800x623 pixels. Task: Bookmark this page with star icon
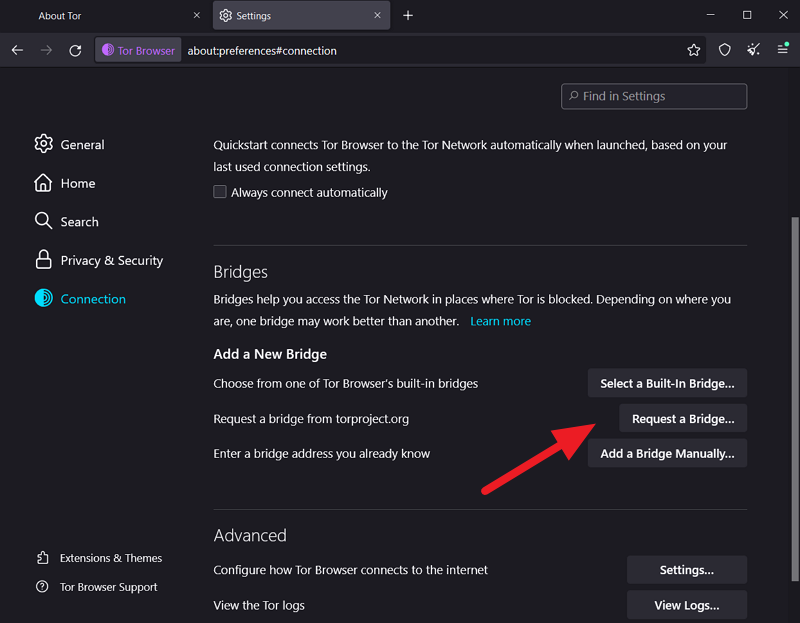[x=694, y=49]
